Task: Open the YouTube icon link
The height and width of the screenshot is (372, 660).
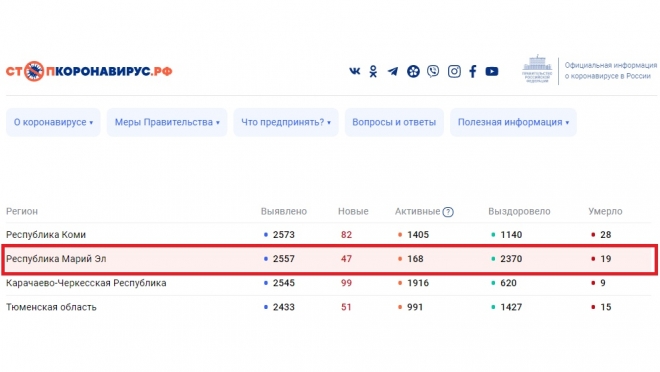Action: pos(492,71)
